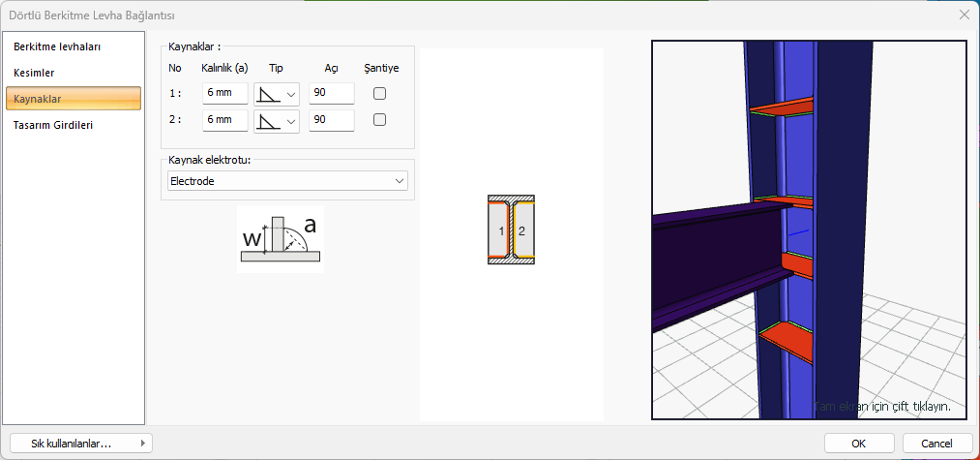Click plate 1 in the section diagram
Screen dimensions: 980x460
[x=501, y=230]
